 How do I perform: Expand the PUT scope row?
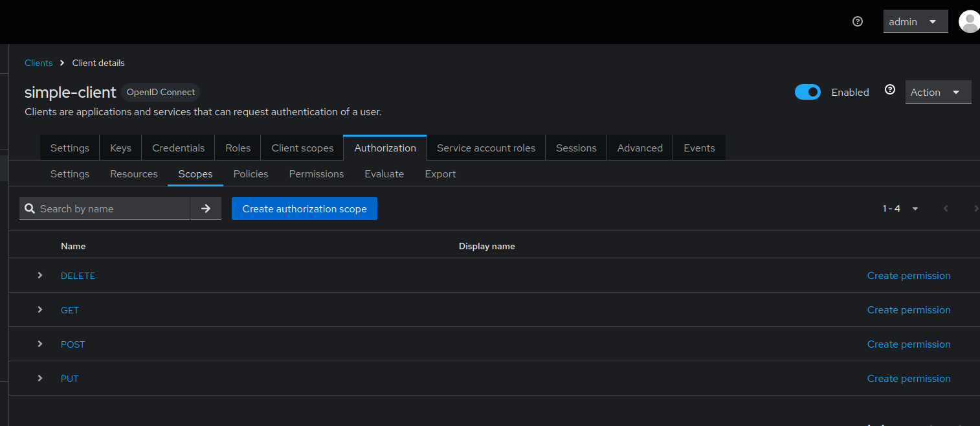coord(39,378)
